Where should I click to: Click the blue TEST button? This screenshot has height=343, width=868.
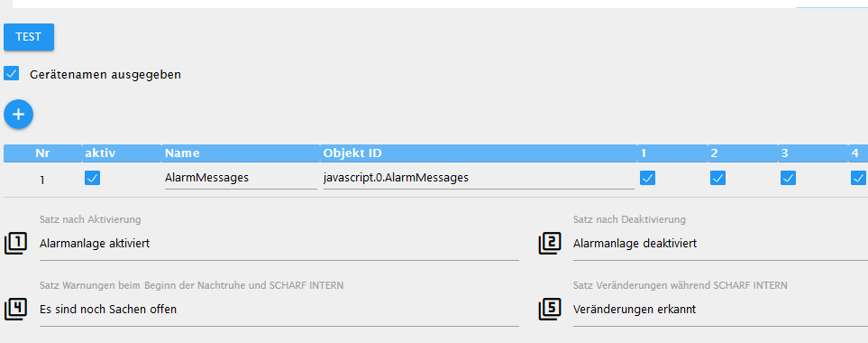point(29,37)
